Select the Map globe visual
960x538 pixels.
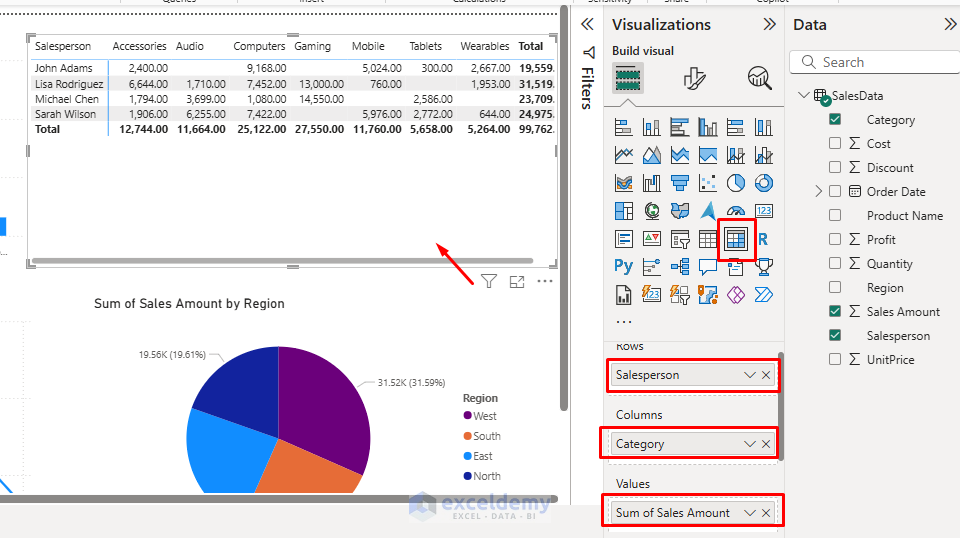[x=651, y=211]
